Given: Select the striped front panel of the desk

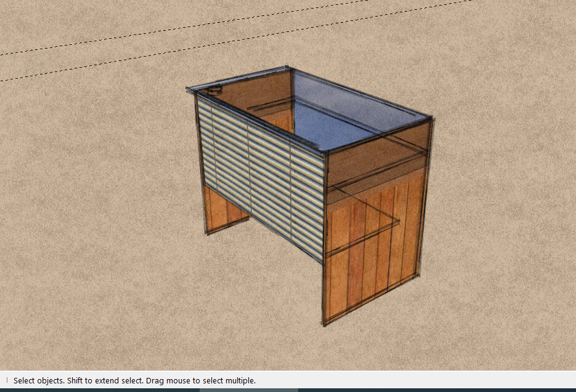Looking at the screenshot, I should point(261,178).
